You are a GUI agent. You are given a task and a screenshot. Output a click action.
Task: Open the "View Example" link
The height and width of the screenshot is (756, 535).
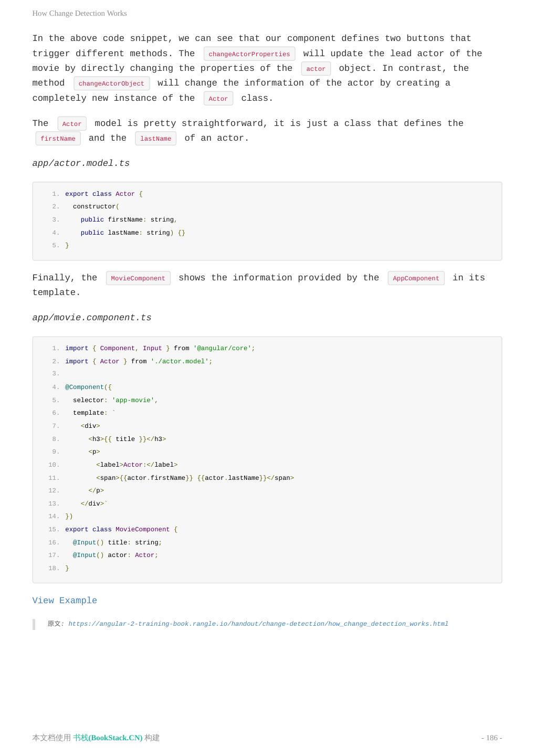(65, 601)
